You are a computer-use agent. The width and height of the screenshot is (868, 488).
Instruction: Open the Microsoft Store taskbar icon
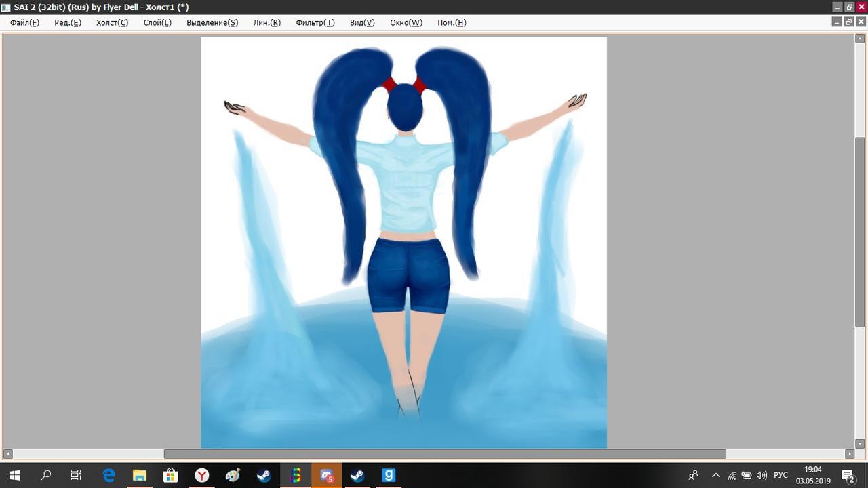[x=170, y=475]
